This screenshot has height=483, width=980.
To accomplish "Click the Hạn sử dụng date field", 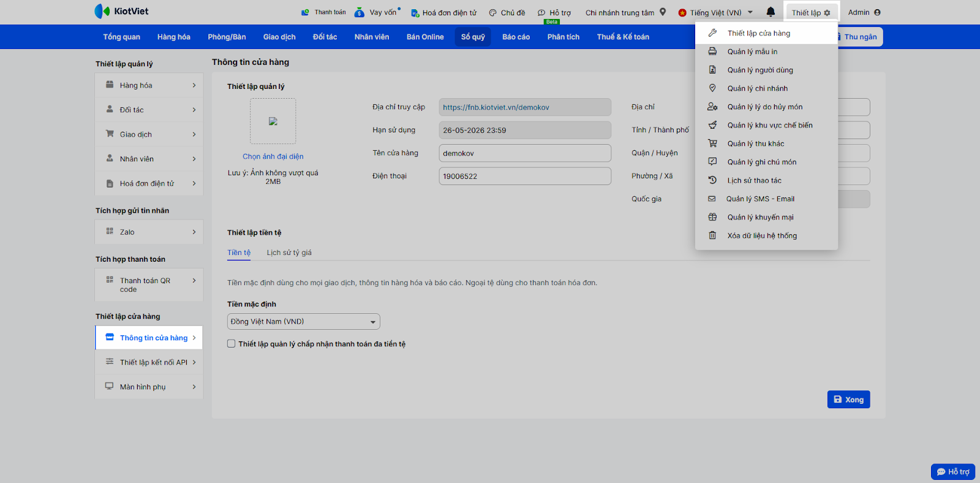I will pos(525,130).
